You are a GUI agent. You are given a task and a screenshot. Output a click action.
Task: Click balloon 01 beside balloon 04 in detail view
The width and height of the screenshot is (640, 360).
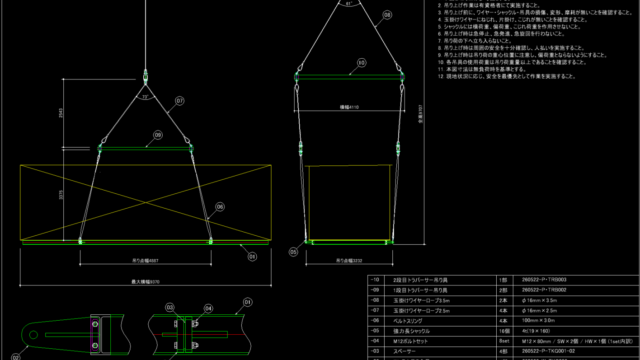click(247, 302)
